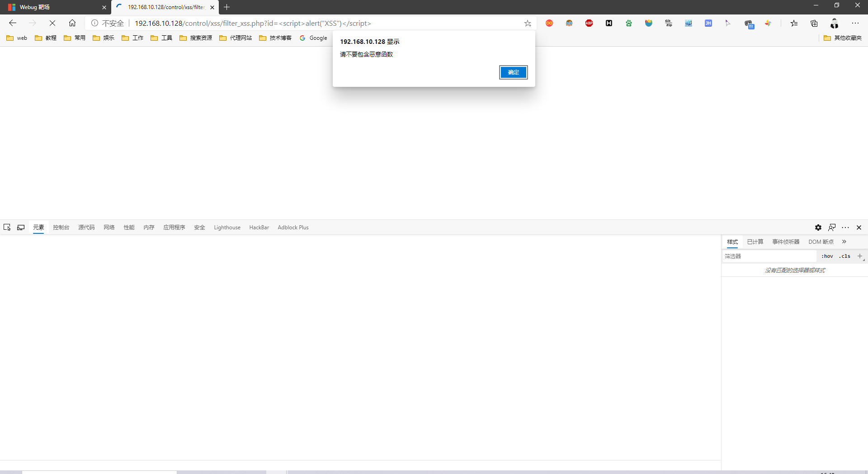The image size is (868, 474).
Task: Select the Lighthouse DevTools tab
Action: point(227,228)
